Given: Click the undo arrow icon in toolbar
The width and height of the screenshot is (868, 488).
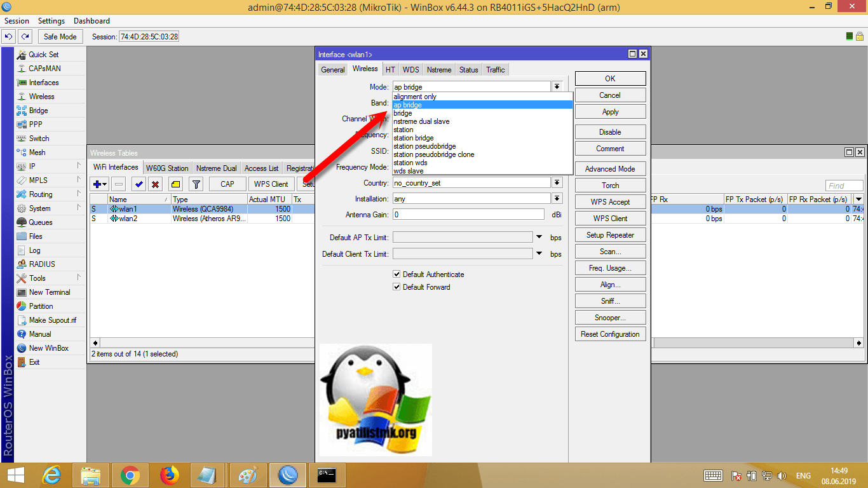Looking at the screenshot, I should point(9,37).
